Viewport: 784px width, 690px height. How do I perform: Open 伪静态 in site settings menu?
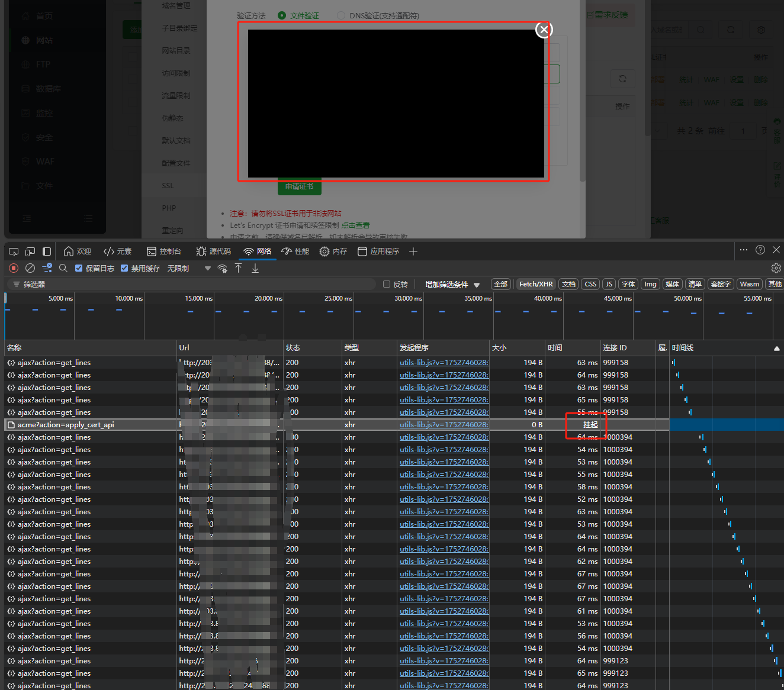172,118
